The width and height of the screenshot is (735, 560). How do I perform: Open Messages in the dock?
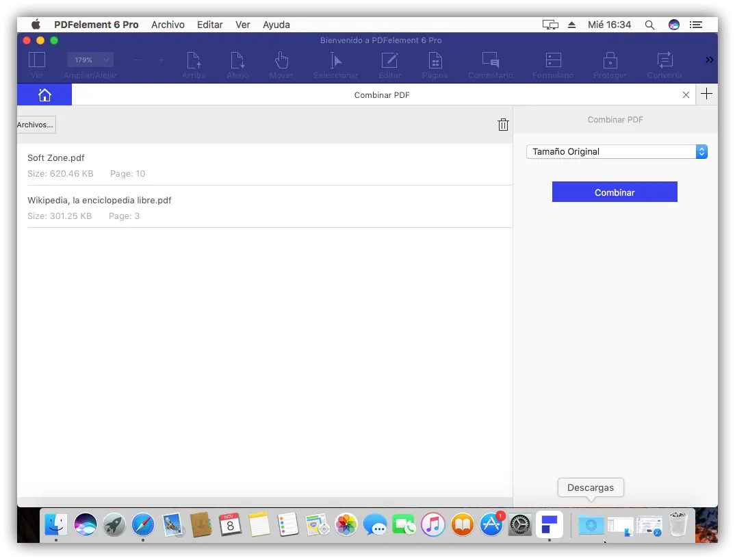click(375, 524)
